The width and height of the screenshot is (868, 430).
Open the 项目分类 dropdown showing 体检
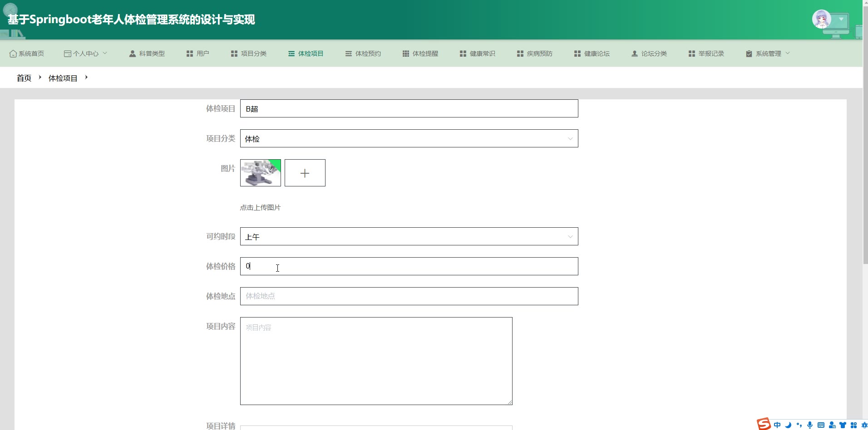409,138
